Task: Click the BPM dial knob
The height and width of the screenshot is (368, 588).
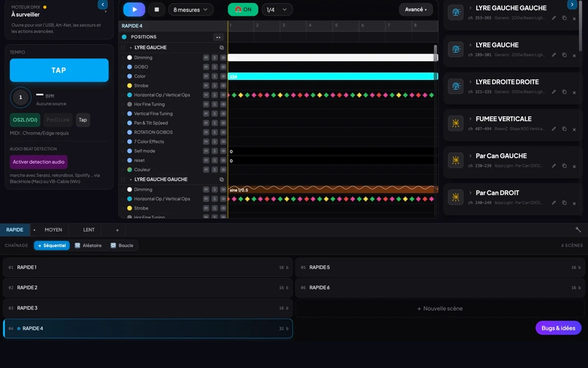Action: [21, 97]
